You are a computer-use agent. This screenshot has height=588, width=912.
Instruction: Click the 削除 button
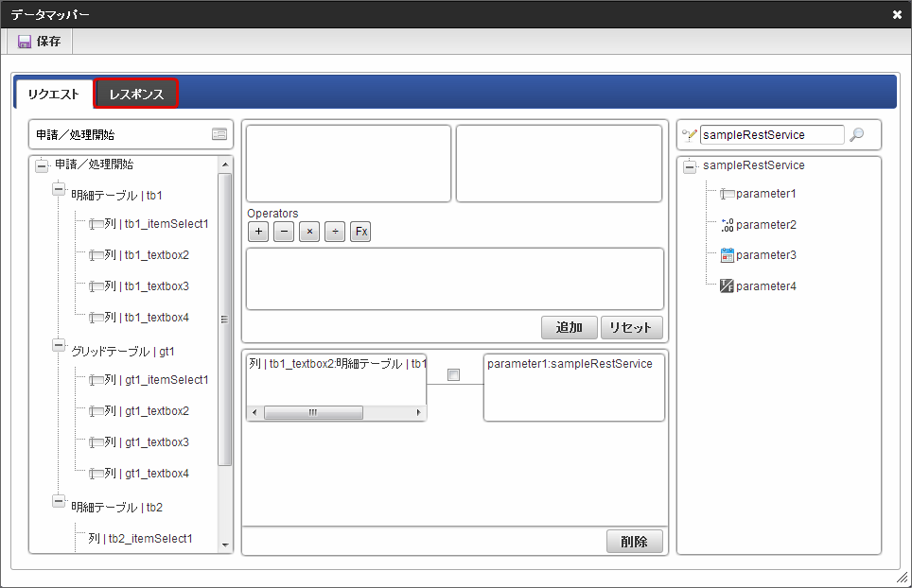click(x=634, y=542)
